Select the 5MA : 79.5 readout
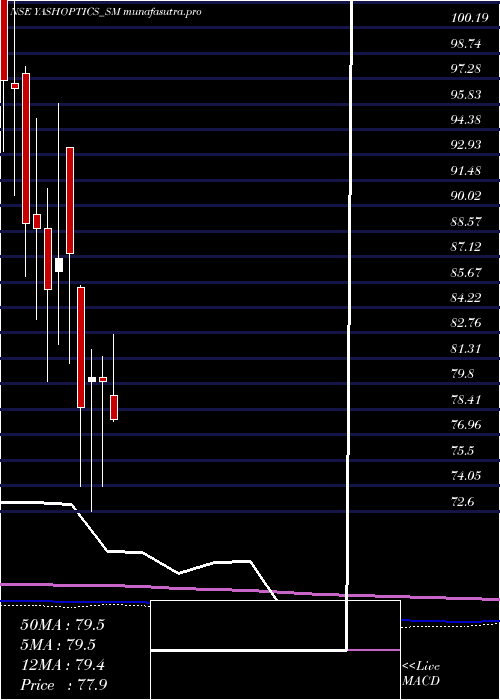 tap(58, 645)
